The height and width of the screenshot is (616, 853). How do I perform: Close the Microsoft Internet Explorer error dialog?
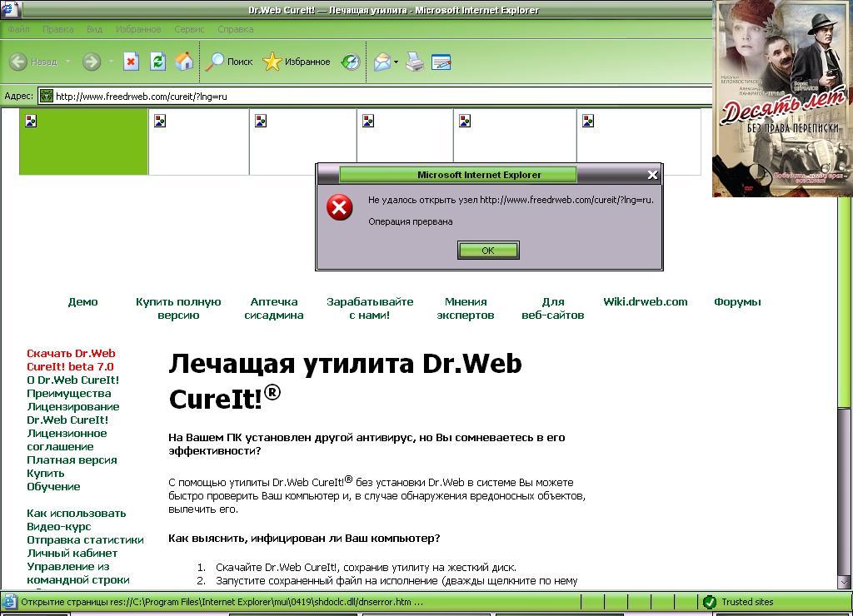point(652,175)
